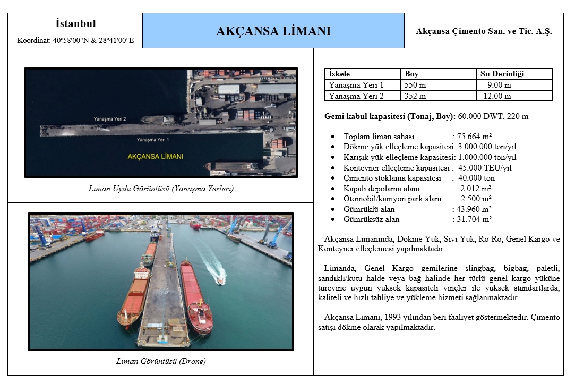Click Otomobil/kamyon park alanı bullet

pyautogui.click(x=392, y=199)
